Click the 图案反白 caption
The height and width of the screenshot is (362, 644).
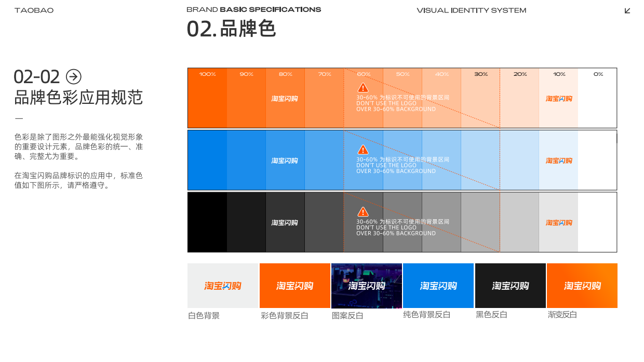(347, 315)
